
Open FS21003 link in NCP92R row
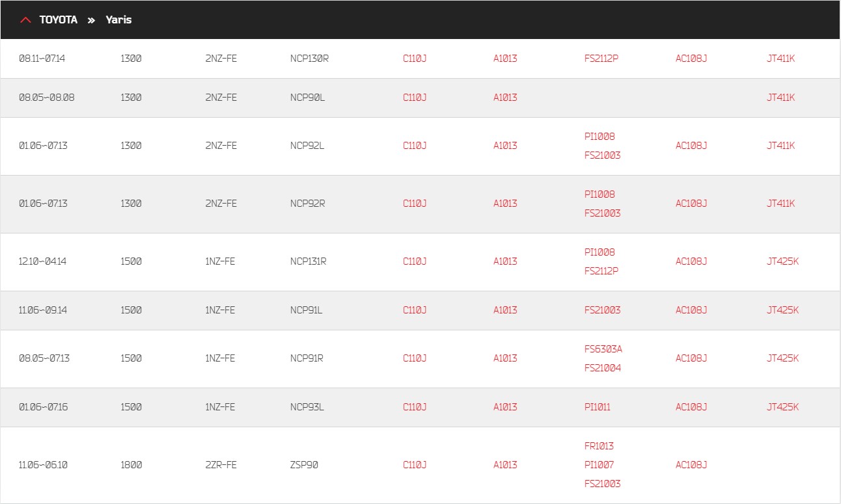pyautogui.click(x=603, y=213)
